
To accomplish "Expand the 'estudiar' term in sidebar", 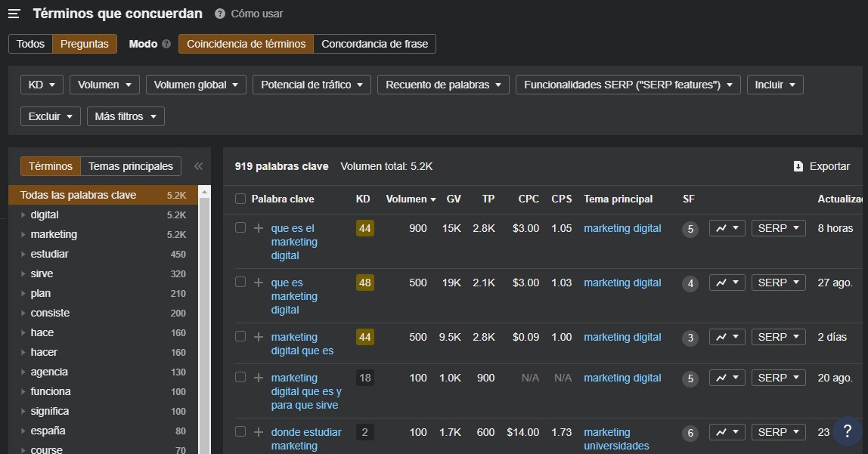I will tap(23, 255).
